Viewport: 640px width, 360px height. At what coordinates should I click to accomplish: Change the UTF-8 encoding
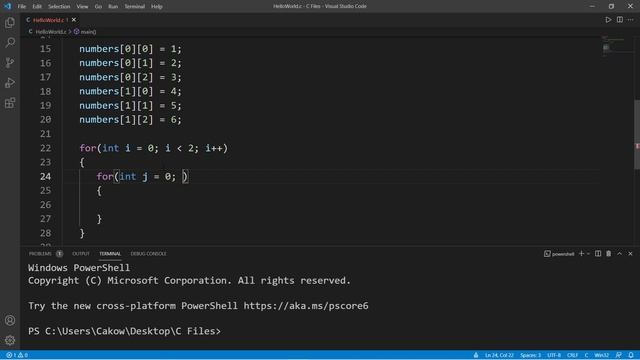[x=554, y=355]
